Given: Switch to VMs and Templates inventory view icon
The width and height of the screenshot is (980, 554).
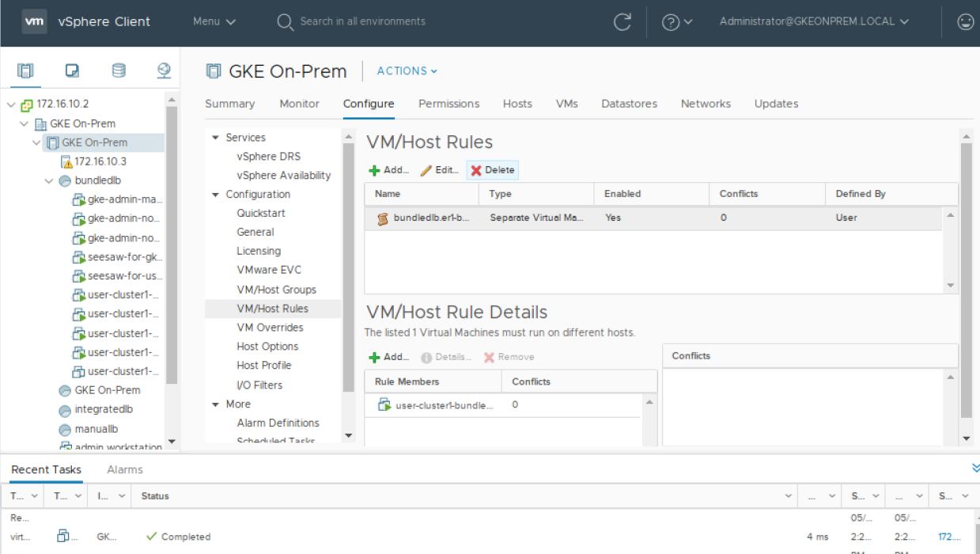Looking at the screenshot, I should pos(72,71).
